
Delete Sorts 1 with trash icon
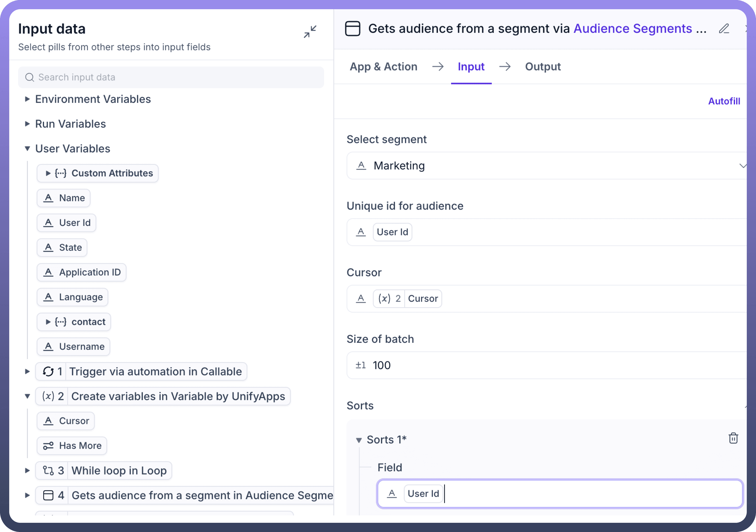click(733, 438)
